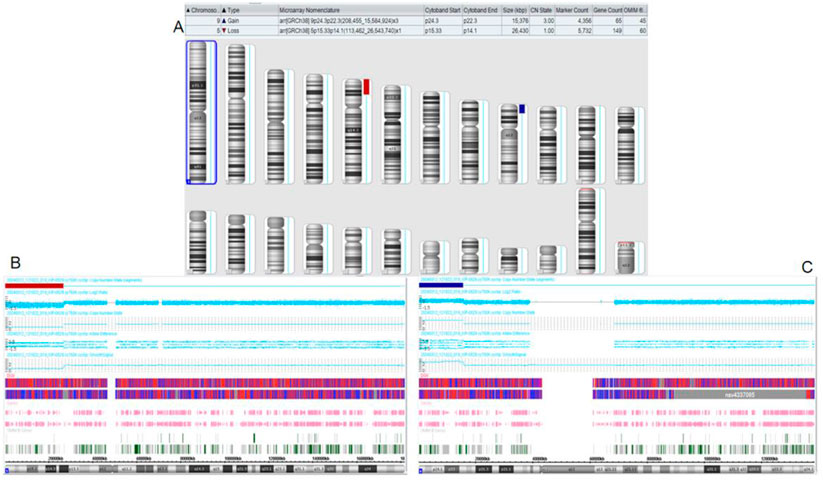The image size is (823, 481).
Task: Sort by Cytoband Start column header
Action: tap(442, 10)
